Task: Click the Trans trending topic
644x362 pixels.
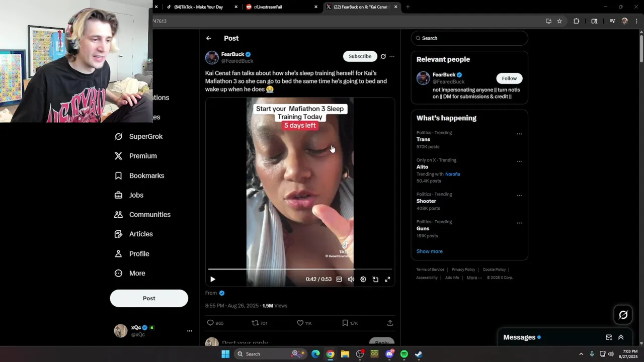Action: [423, 139]
